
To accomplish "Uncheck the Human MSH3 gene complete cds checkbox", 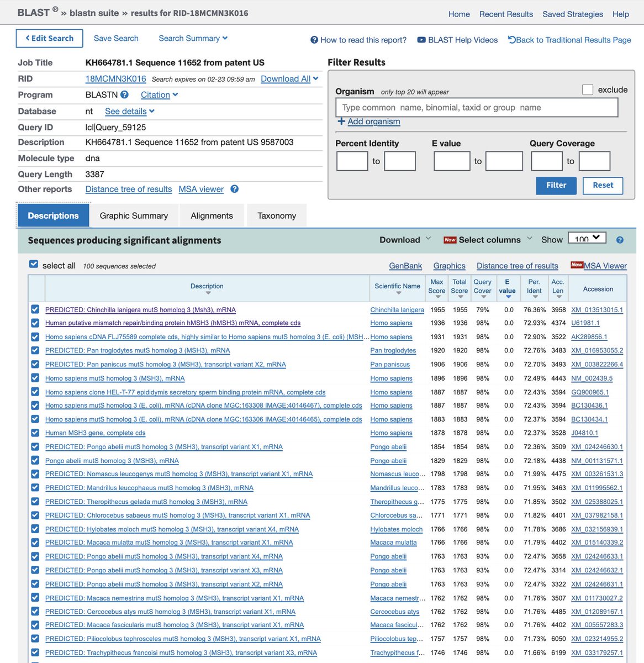I will click(x=35, y=433).
